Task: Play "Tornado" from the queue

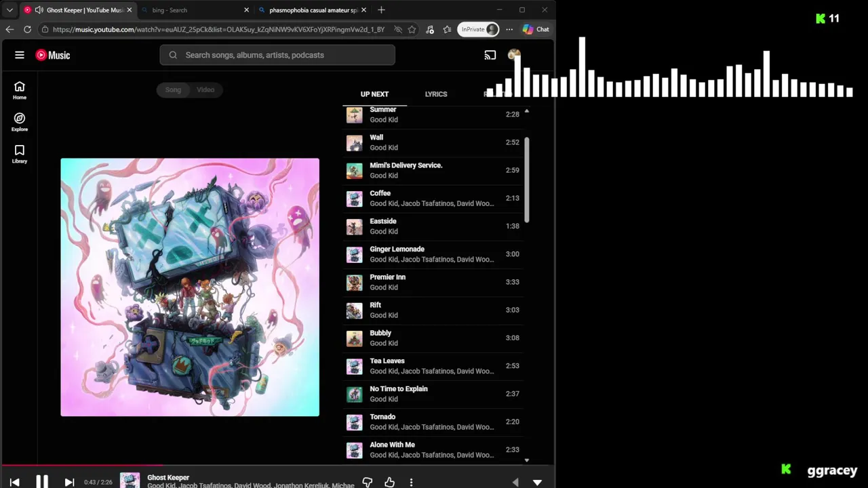Action: tap(433, 422)
